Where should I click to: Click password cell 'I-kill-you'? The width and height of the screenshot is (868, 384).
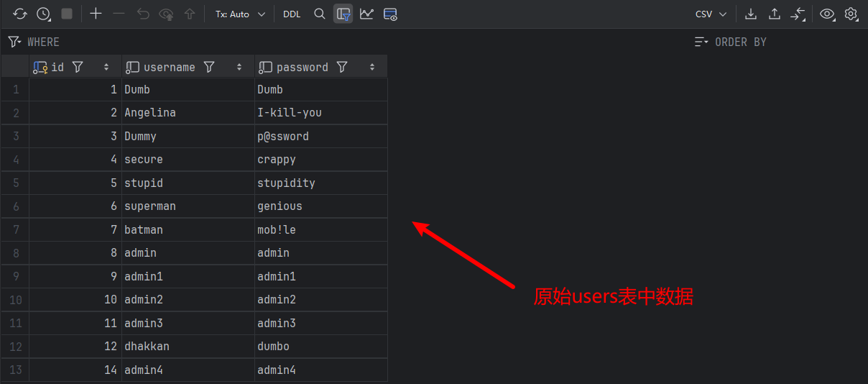[x=321, y=113]
